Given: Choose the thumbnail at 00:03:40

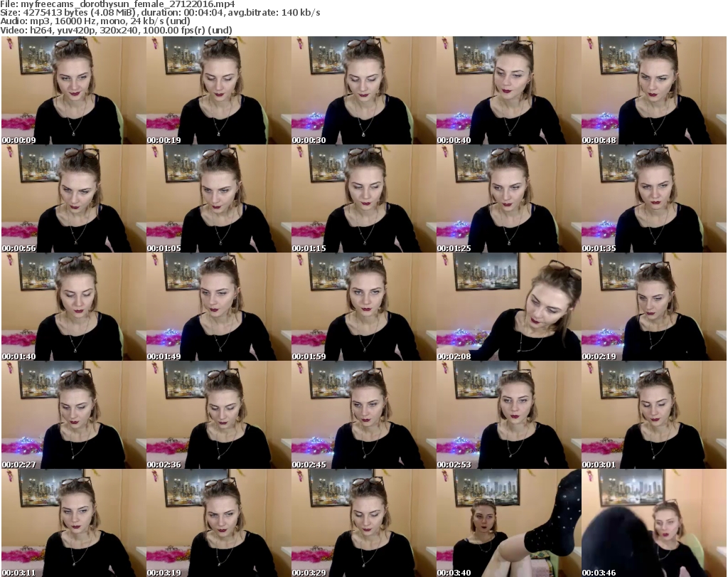Looking at the screenshot, I should tap(509, 523).
